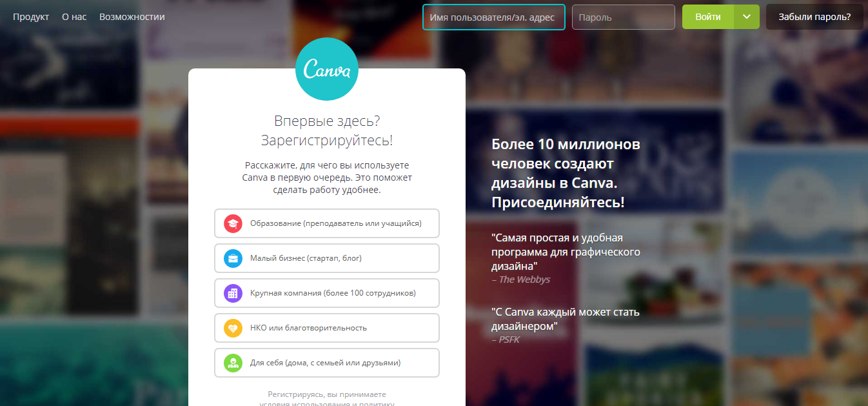This screenshot has width=868, height=406.
Task: Click the purple company building icon
Action: coord(233,292)
